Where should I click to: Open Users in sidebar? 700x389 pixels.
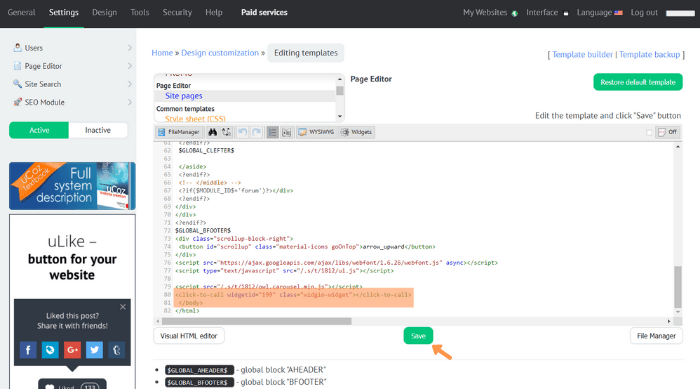click(x=33, y=48)
